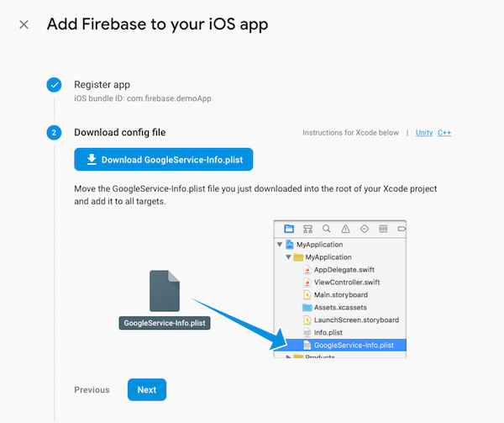
Task: Open the Xcode issue navigator warning icon
Action: [x=345, y=228]
